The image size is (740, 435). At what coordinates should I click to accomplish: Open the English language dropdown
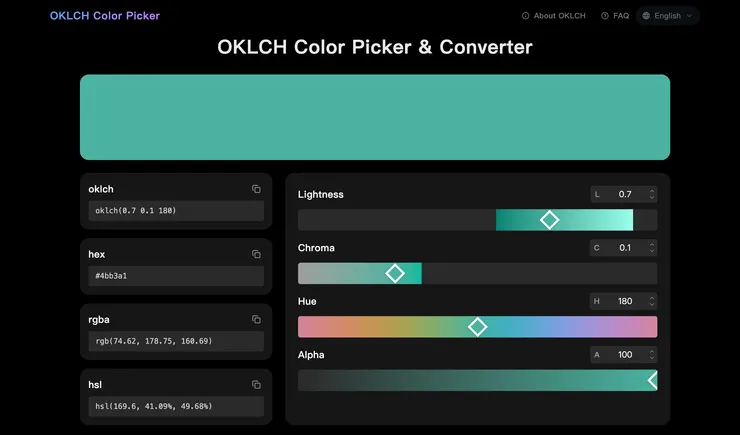[668, 16]
